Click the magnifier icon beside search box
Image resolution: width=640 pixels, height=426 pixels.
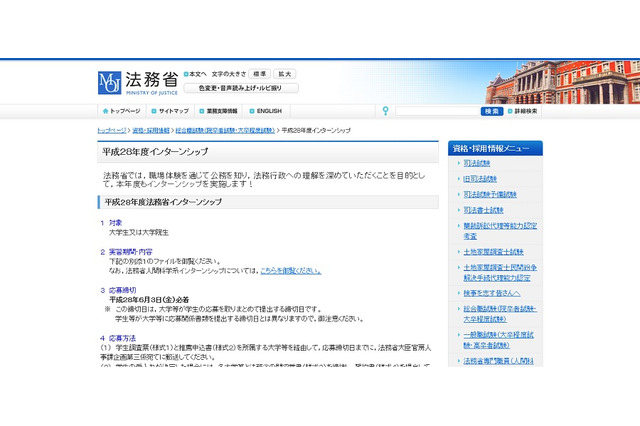(385, 111)
